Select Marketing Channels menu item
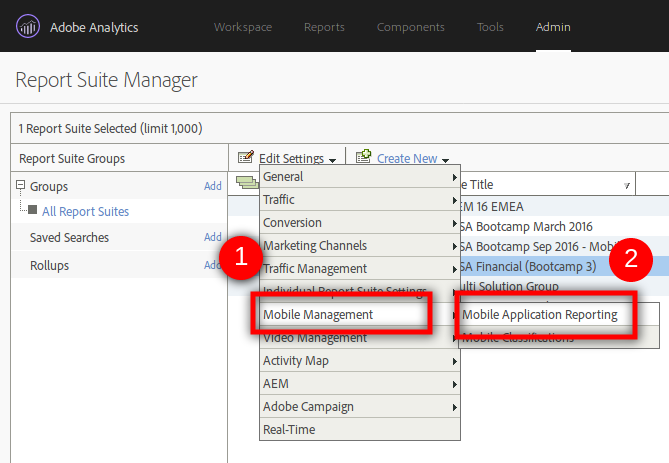669x463 pixels. (360, 245)
